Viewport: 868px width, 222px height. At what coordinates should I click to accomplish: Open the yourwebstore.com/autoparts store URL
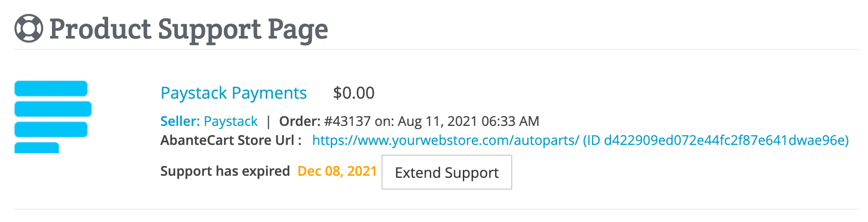tap(446, 140)
